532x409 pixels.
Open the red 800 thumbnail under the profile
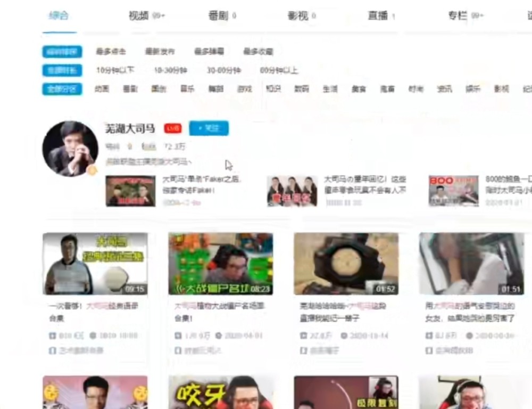coord(454,191)
